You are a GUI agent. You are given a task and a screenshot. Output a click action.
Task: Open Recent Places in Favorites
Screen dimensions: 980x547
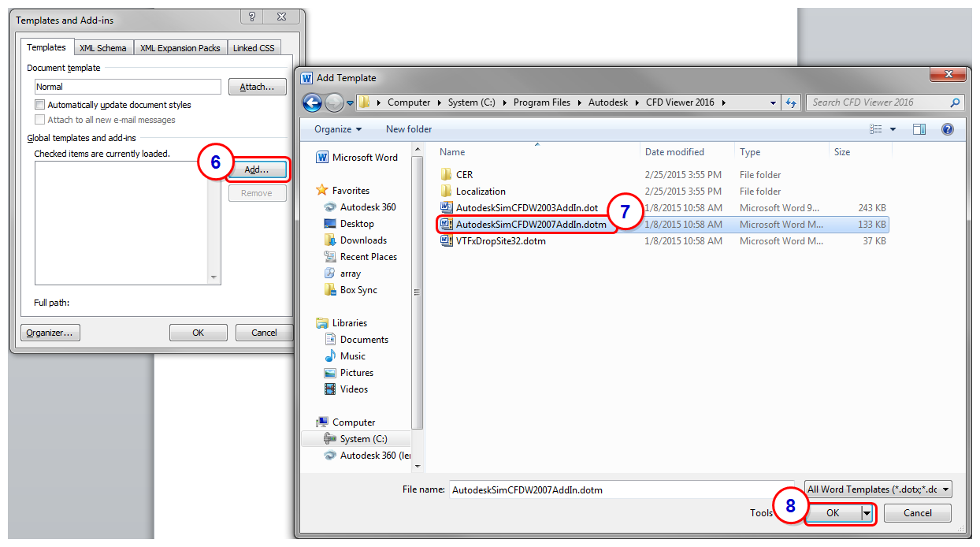pos(360,257)
